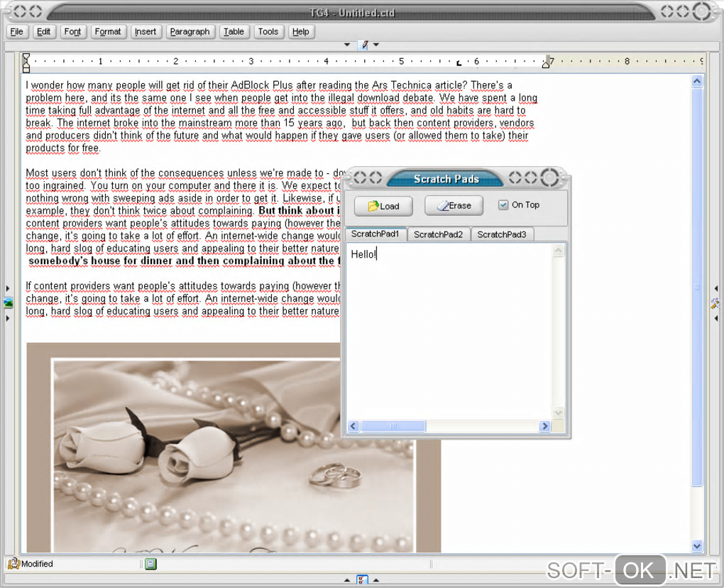The width and height of the screenshot is (724, 588).
Task: Click the large round knob in the Scratch Pads title bar
Action: (x=549, y=178)
